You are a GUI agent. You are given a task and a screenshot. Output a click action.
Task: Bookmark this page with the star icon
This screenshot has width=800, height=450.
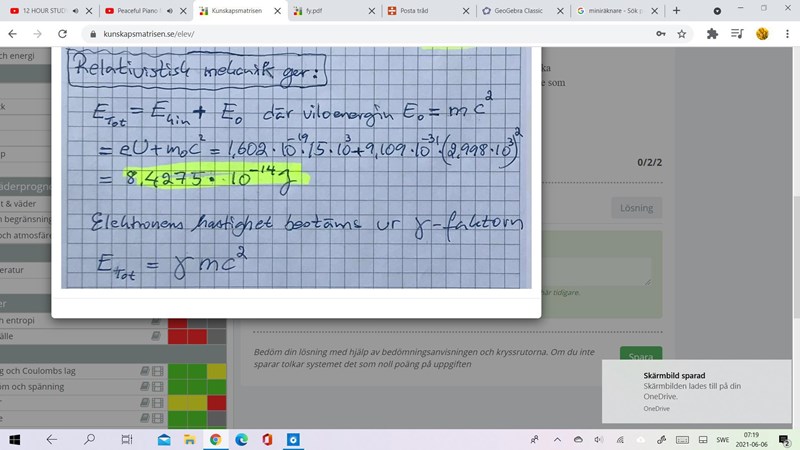(x=682, y=33)
